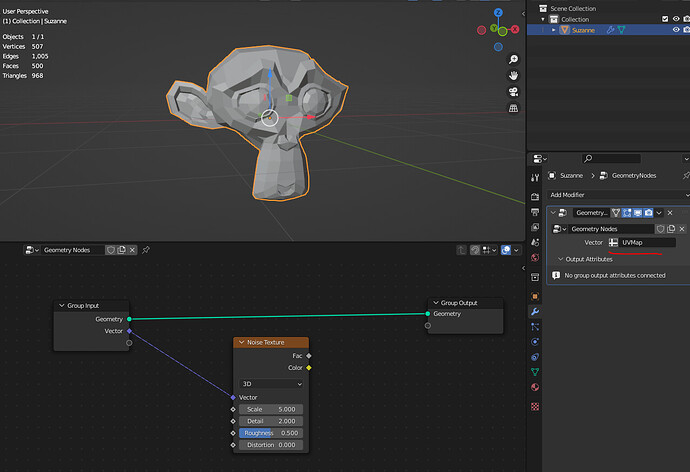Click the red X axis on the navigation gizmo
The height and width of the screenshot is (472, 690).
(514, 29)
